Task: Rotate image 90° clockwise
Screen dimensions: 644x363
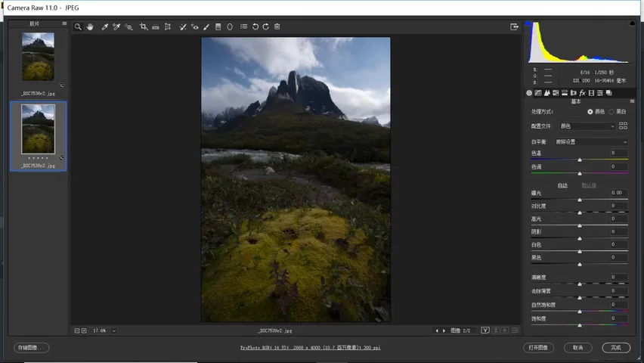Action: tap(266, 26)
